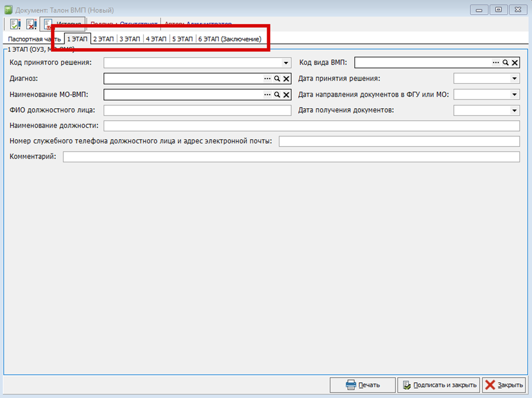Image resolution: width=532 pixels, height=398 pixels.
Task: Click the document-with-red-cross toolbar icon
Action: (x=31, y=24)
